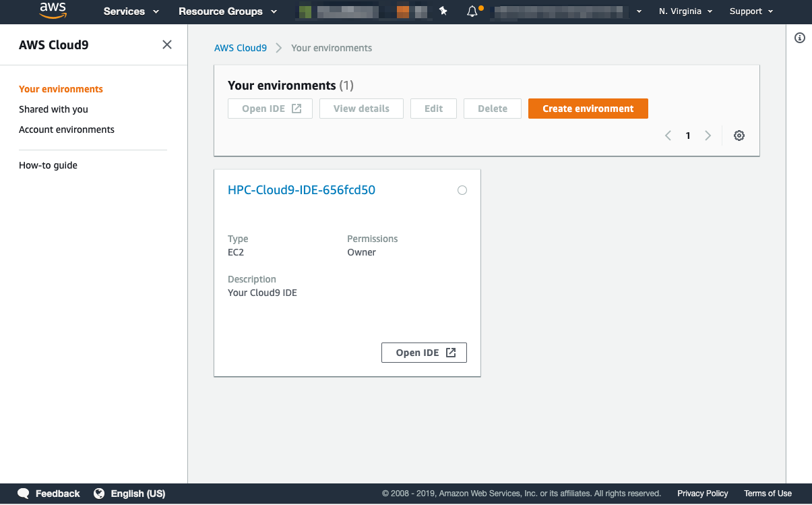Viewport: 812px width, 505px height.
Task: Select page number 1
Action: click(688, 136)
